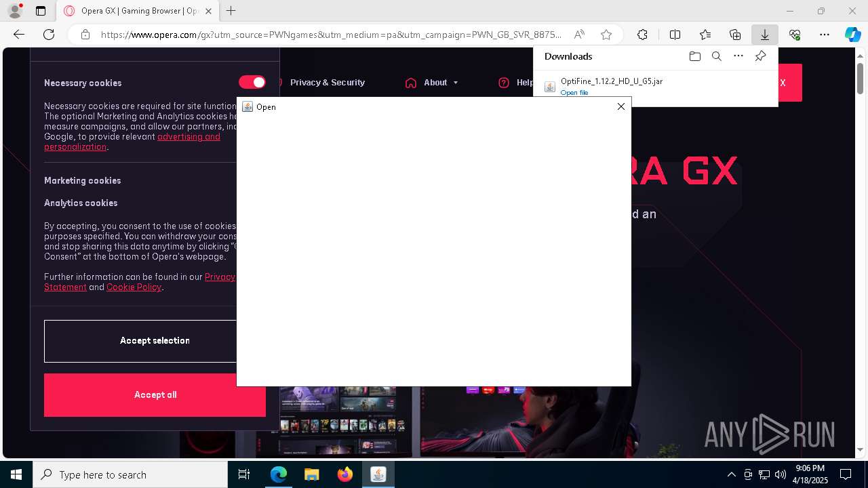View site information lock icon

point(85,35)
